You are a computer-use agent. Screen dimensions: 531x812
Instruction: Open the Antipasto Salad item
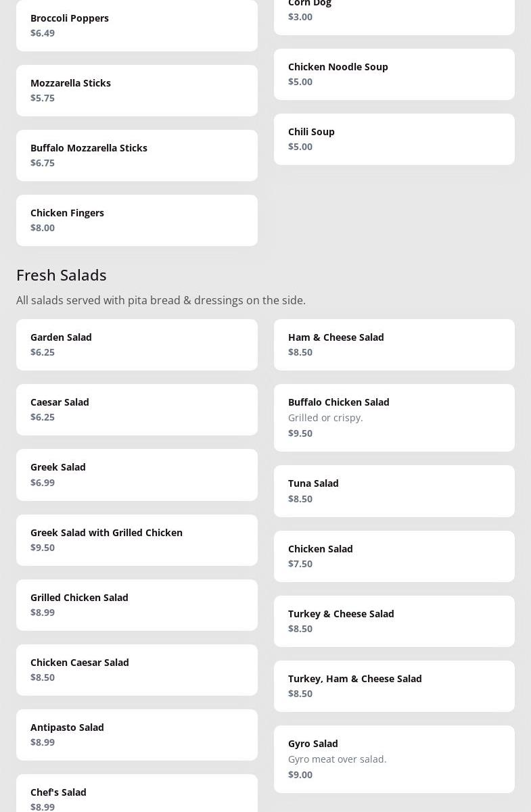pos(137,734)
